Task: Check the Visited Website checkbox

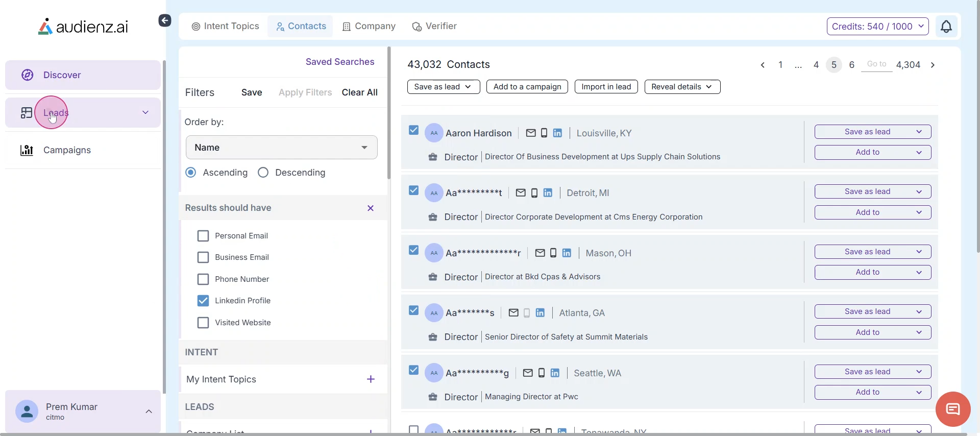Action: pos(203,323)
